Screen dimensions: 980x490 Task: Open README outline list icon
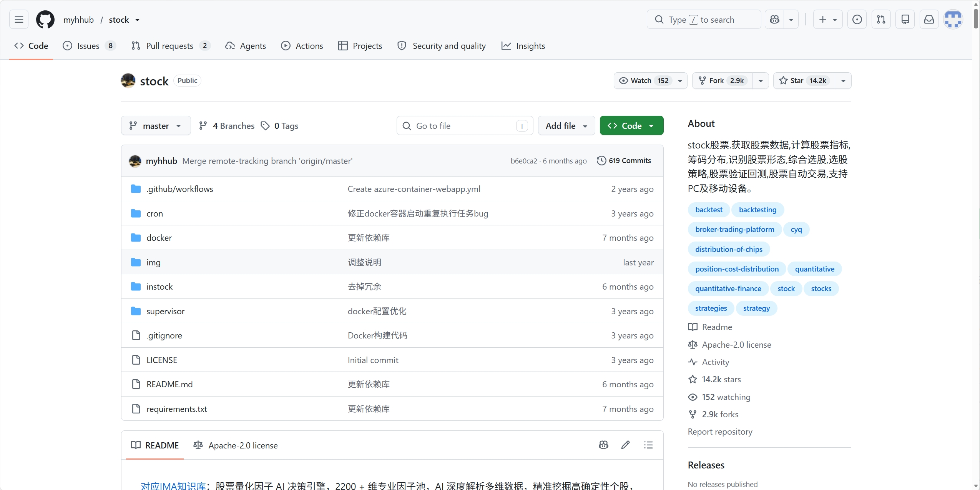[x=648, y=445]
